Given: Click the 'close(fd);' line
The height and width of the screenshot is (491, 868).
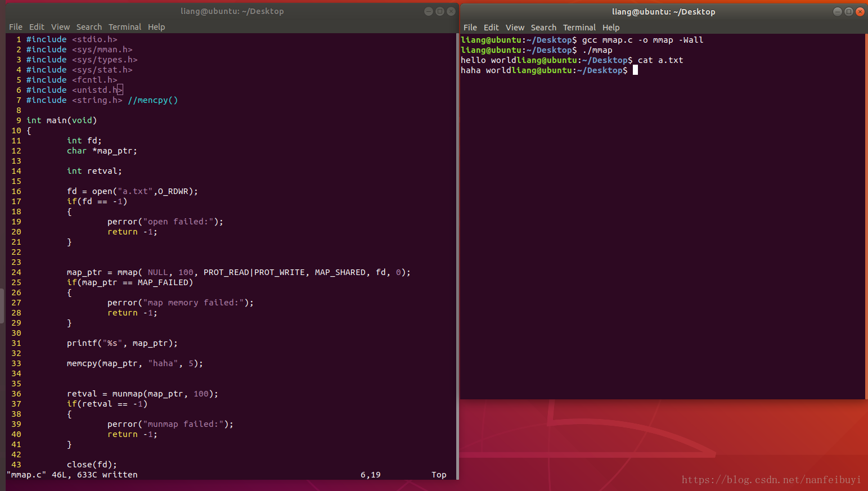Looking at the screenshot, I should (x=92, y=465).
